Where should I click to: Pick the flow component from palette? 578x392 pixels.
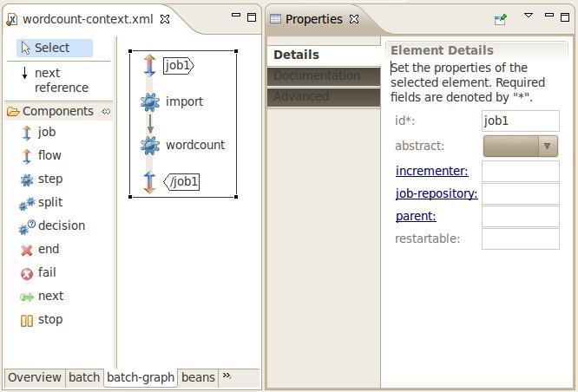49,155
